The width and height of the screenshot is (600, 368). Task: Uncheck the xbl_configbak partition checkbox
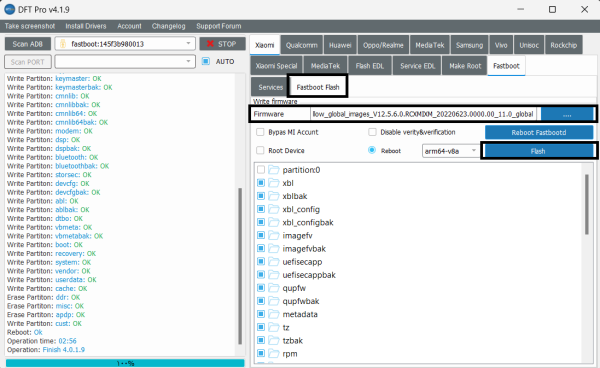261,222
